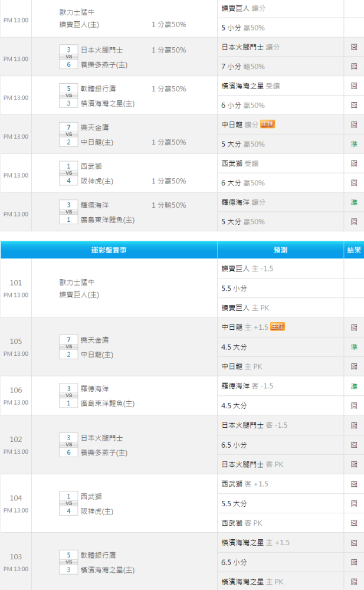
Task: Click 廣島東洋鯉魚(主) in match 106
Action: coord(107,404)
